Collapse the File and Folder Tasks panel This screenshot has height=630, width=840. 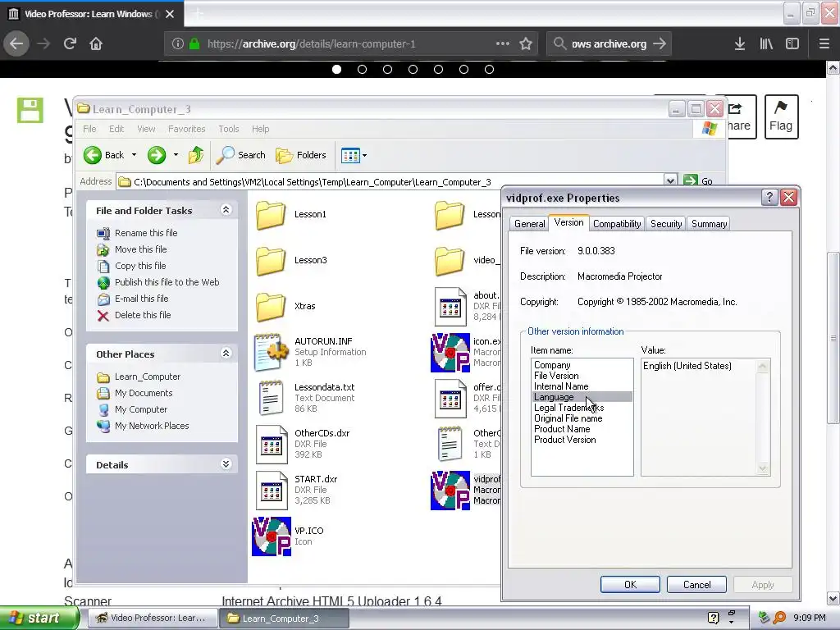coord(226,210)
